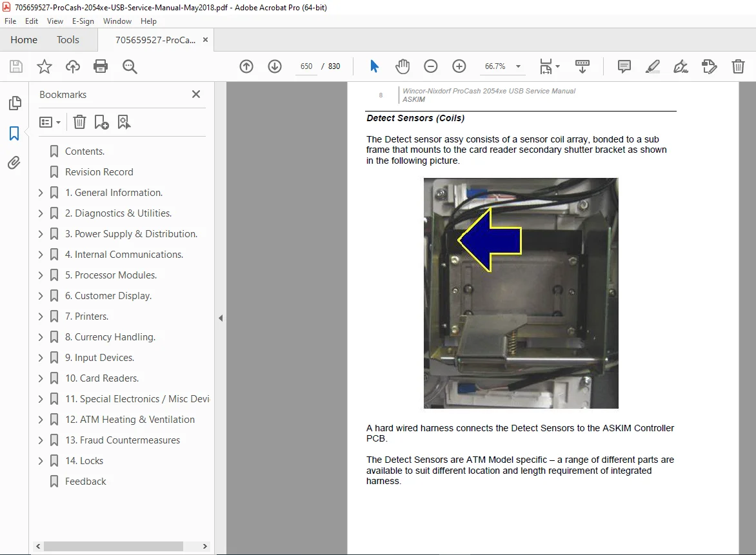Zoom out with the minus button
The height and width of the screenshot is (555, 756).
(x=430, y=66)
